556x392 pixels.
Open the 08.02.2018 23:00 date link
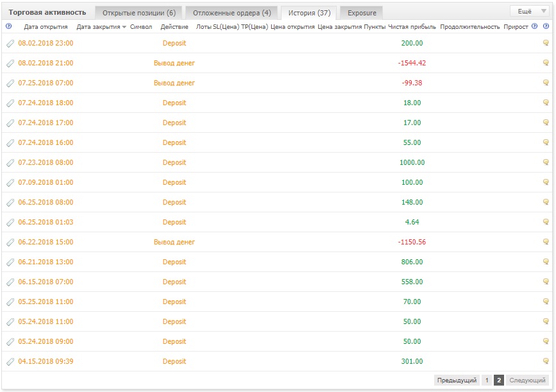tap(46, 43)
